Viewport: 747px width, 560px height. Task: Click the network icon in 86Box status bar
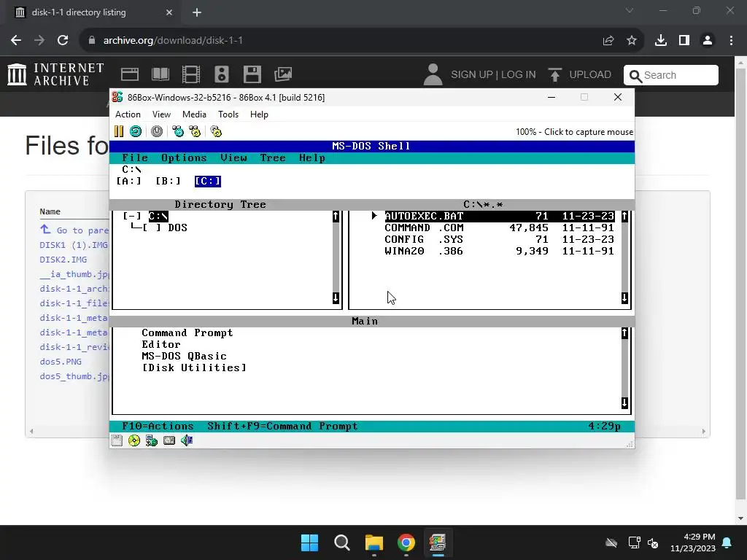pos(152,440)
